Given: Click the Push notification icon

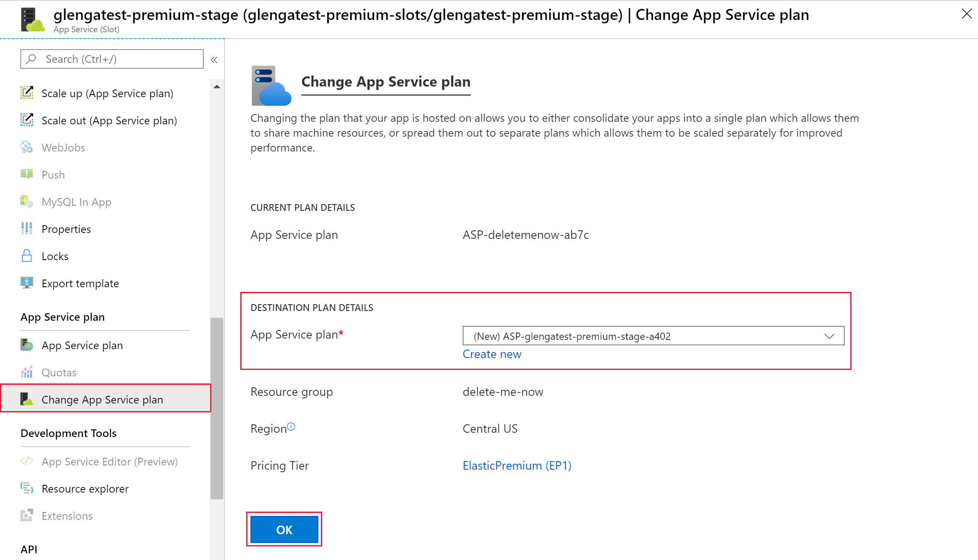Looking at the screenshot, I should (x=27, y=175).
